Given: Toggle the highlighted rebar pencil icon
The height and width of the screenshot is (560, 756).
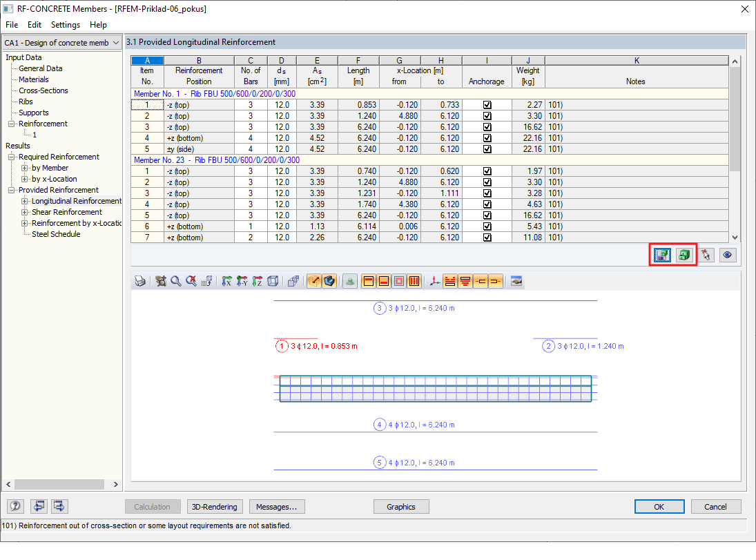Looking at the screenshot, I should point(314,281).
